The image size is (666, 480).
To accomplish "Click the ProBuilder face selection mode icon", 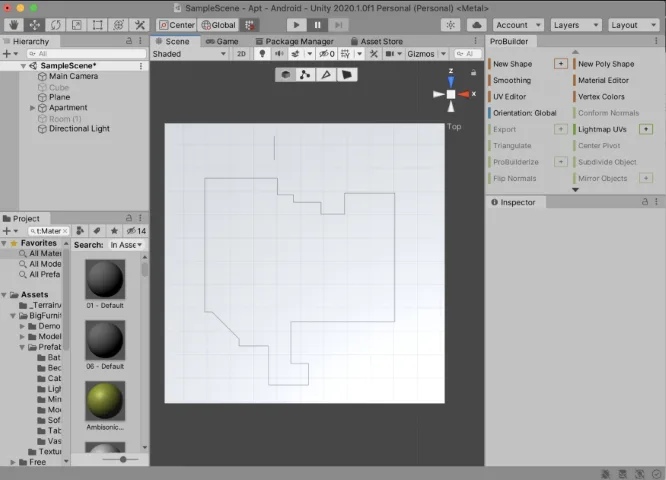I will point(347,75).
